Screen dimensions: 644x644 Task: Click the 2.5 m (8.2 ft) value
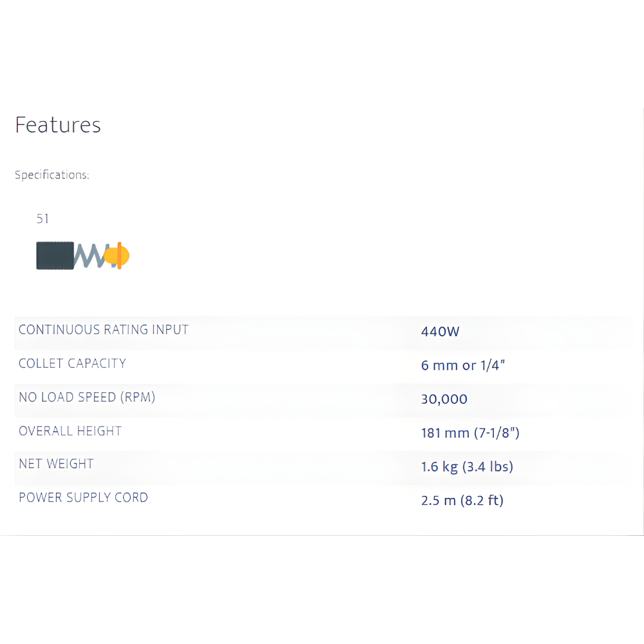462,500
